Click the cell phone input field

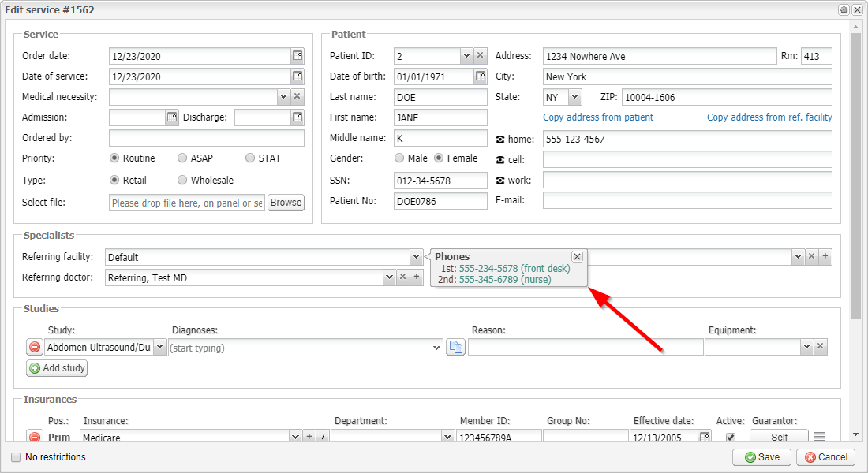687,159
